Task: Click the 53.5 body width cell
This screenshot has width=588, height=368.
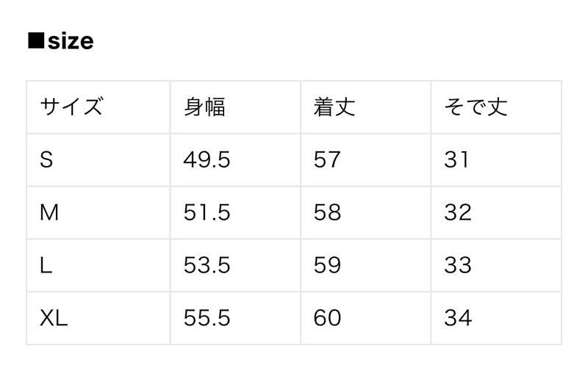Action: point(207,265)
